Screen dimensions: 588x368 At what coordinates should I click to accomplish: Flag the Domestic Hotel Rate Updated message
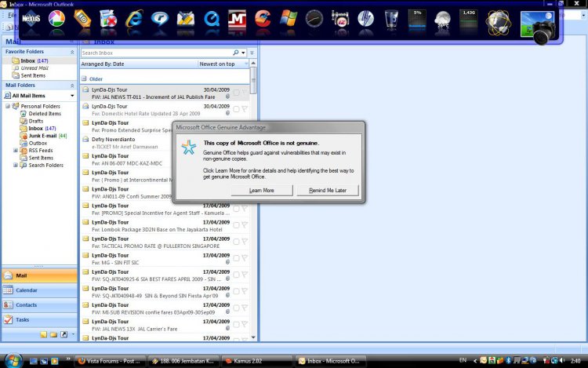pyautogui.click(x=245, y=109)
